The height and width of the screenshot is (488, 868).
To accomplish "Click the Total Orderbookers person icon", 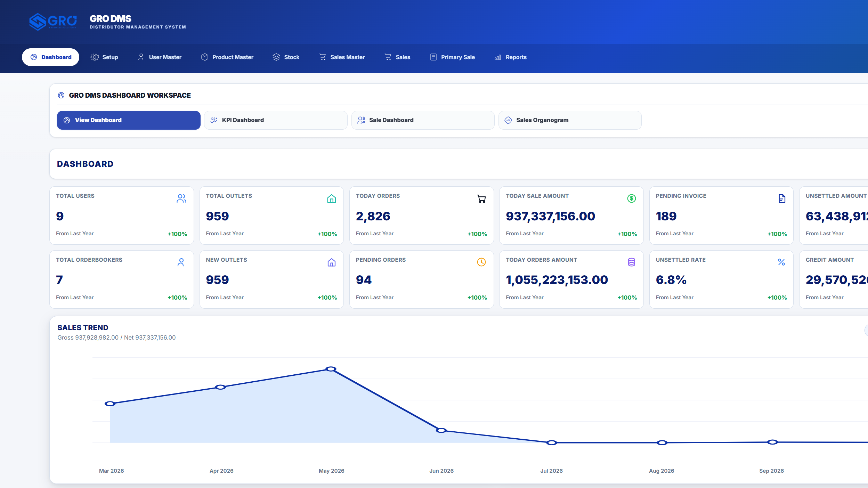I will [181, 262].
